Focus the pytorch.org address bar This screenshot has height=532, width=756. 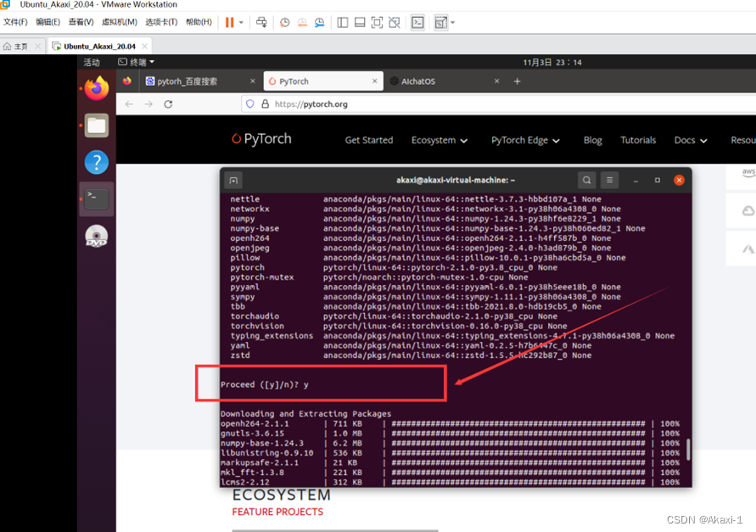click(499, 104)
